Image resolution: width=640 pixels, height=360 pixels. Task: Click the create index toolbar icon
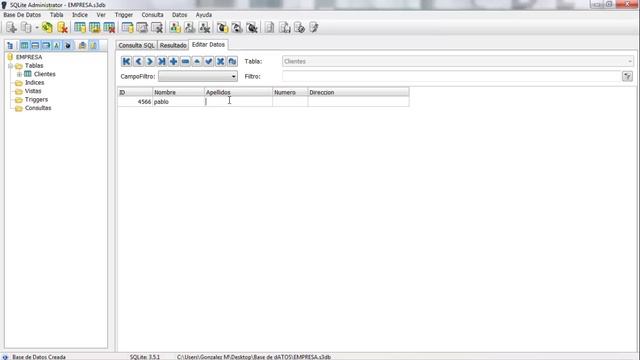127,27
